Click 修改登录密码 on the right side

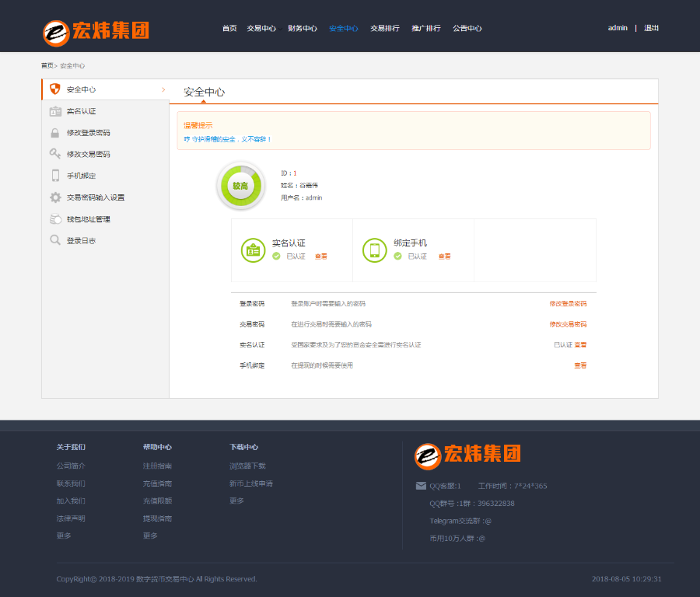(569, 303)
